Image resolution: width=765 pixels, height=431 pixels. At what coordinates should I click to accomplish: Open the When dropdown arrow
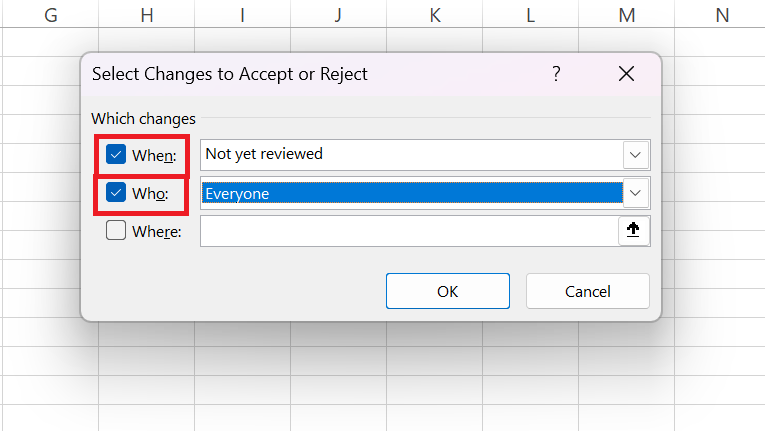point(635,155)
